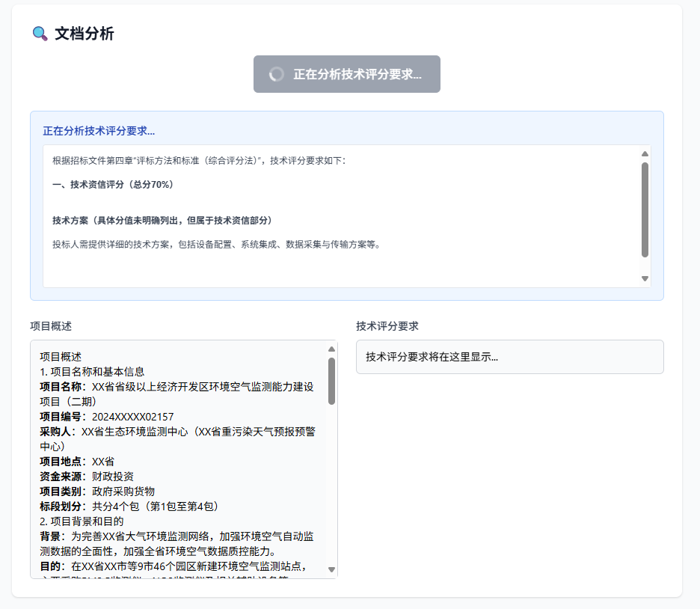The height and width of the screenshot is (609, 700).
Task: Click the 资金来源 财政投资 line
Action: pos(87,477)
